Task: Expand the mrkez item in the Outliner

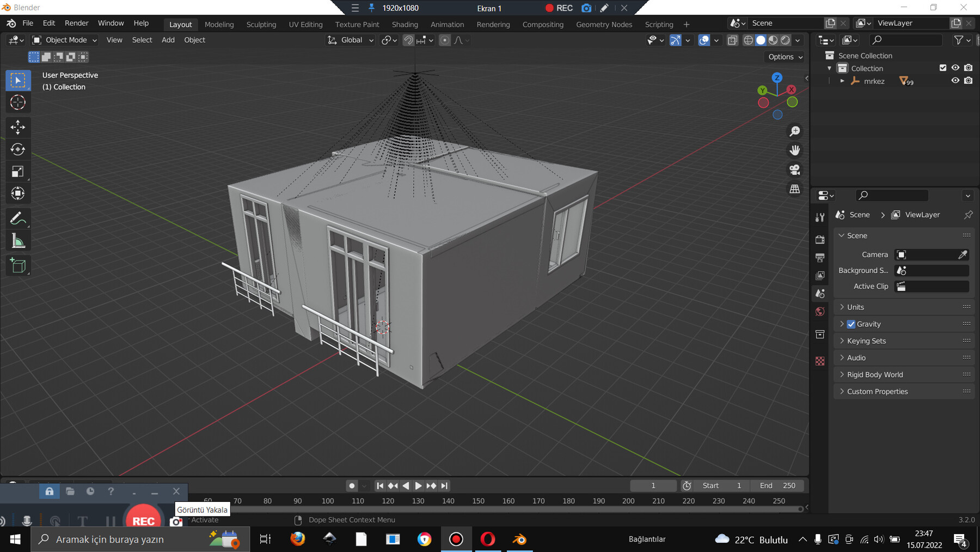Action: coord(842,80)
